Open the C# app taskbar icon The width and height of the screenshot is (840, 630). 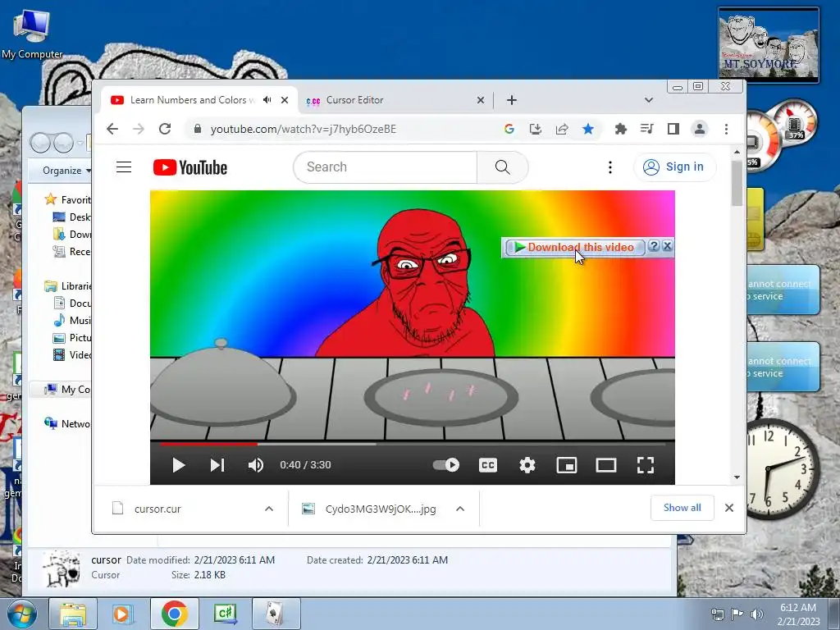(225, 614)
